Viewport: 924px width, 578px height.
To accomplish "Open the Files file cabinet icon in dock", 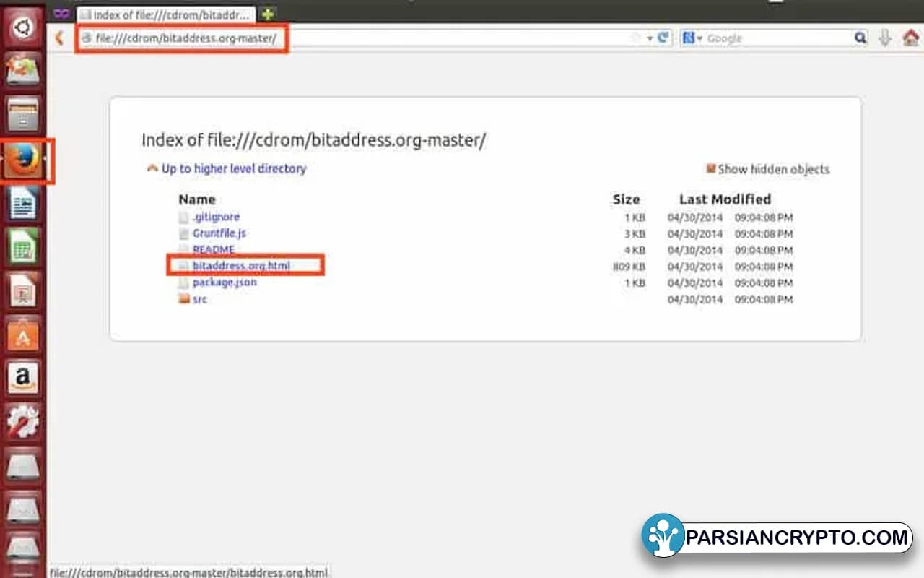I will point(23,114).
